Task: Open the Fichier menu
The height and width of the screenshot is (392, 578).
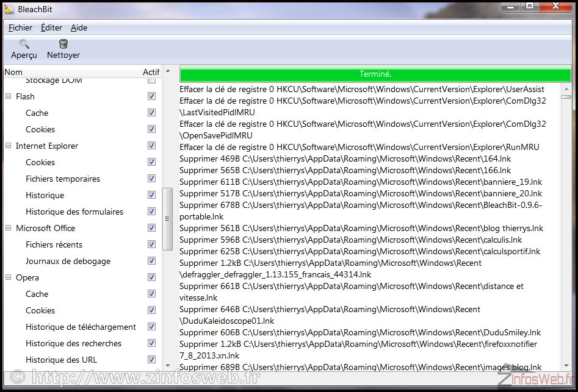Action: point(20,27)
